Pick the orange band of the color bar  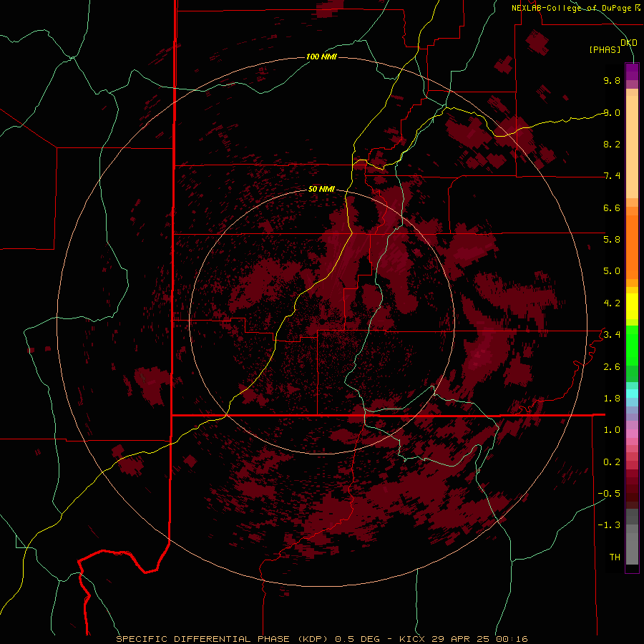point(632,248)
